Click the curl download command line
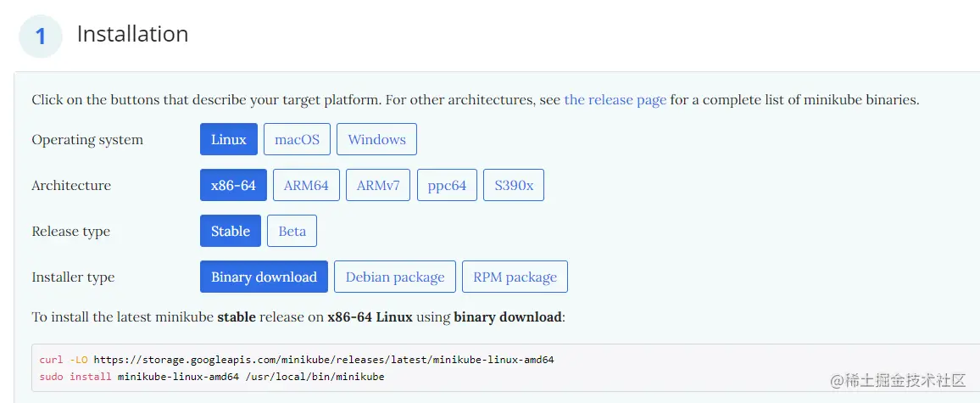Viewport: 980px width, 403px height. 297,360
